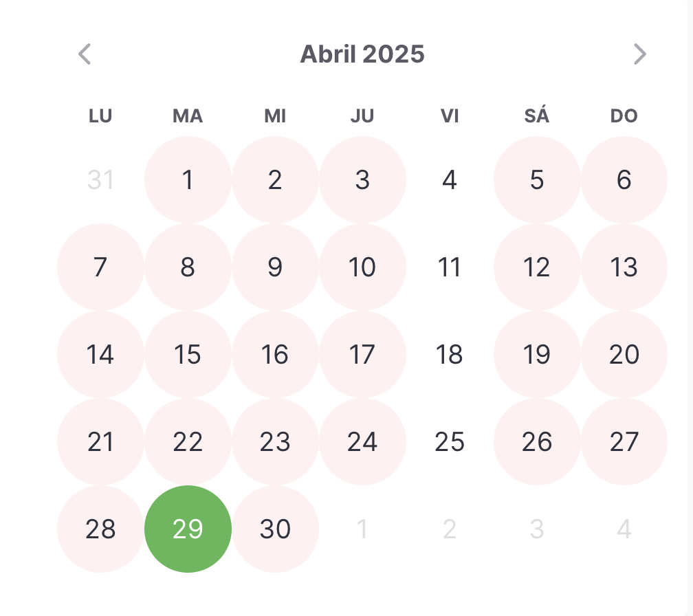This screenshot has width=693, height=616.
Task: Pick April 1 on the calendar
Action: [x=188, y=180]
